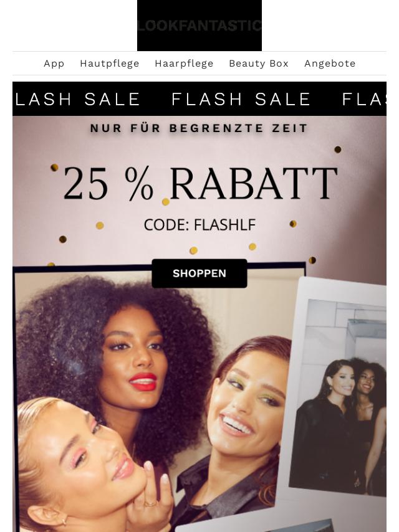Click the LOOKFANTASTIC logo

199,26
